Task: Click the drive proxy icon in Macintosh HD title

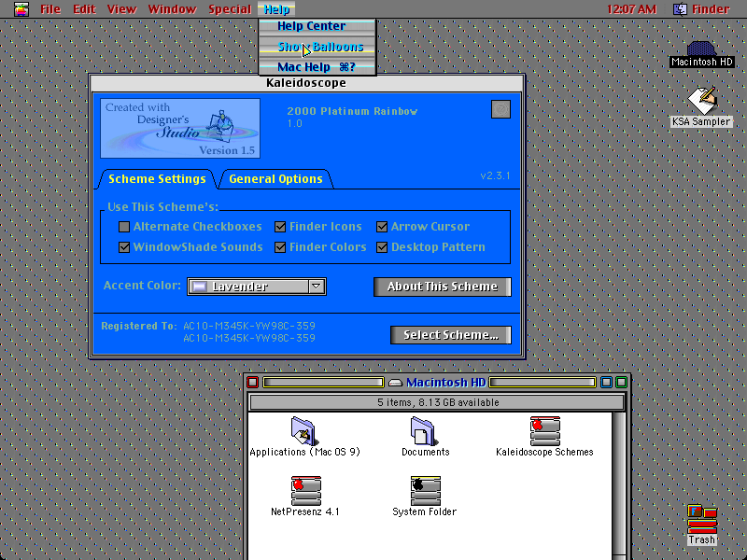Action: pyautogui.click(x=395, y=383)
